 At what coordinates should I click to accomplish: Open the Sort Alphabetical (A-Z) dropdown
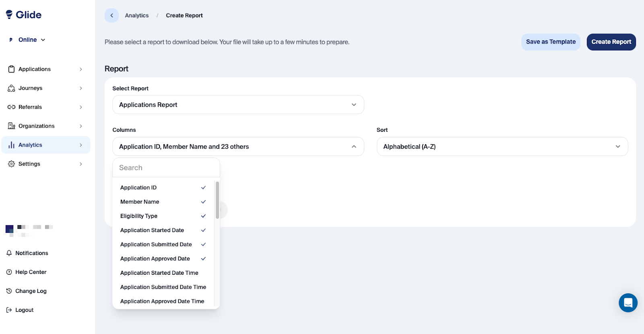tap(502, 147)
